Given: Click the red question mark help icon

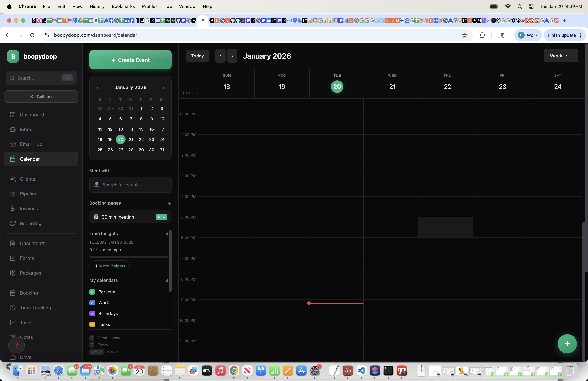Looking at the screenshot, I should point(16,345).
